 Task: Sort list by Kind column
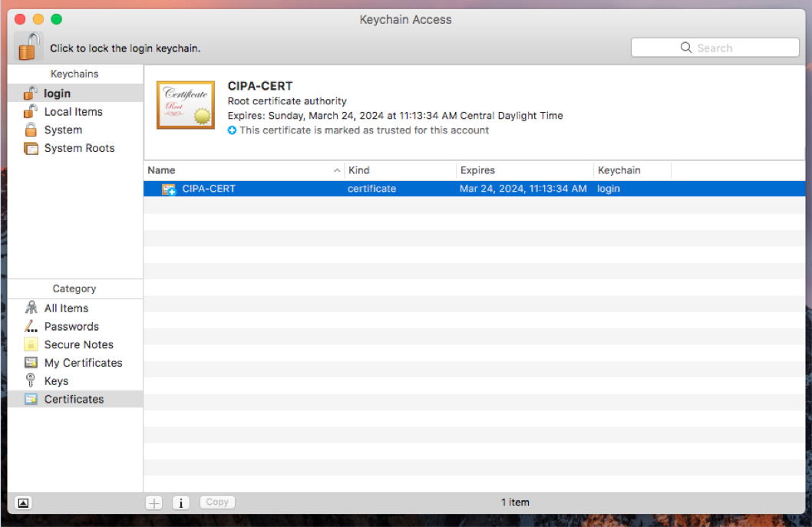[398, 170]
